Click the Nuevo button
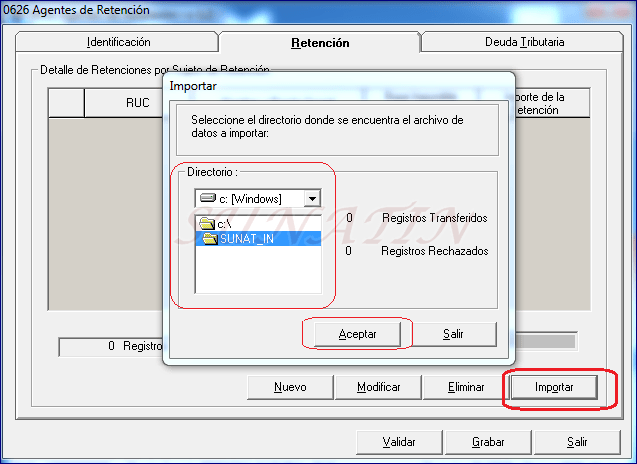Screen dimensions: 637x464 (x=290, y=387)
